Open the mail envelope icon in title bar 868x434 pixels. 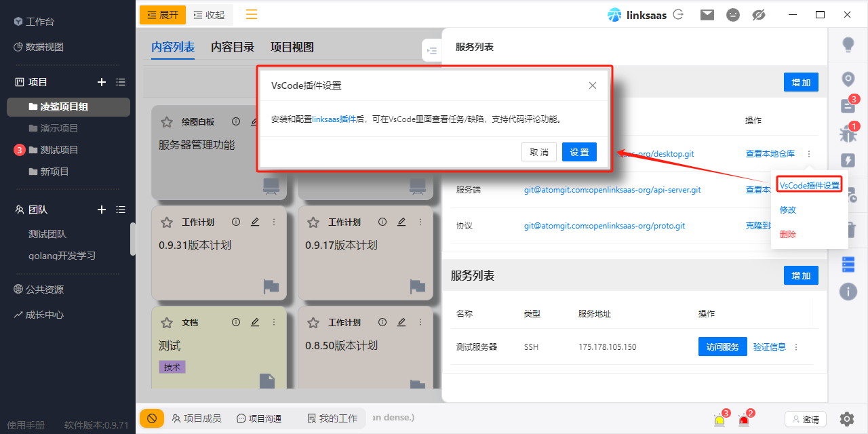(707, 14)
